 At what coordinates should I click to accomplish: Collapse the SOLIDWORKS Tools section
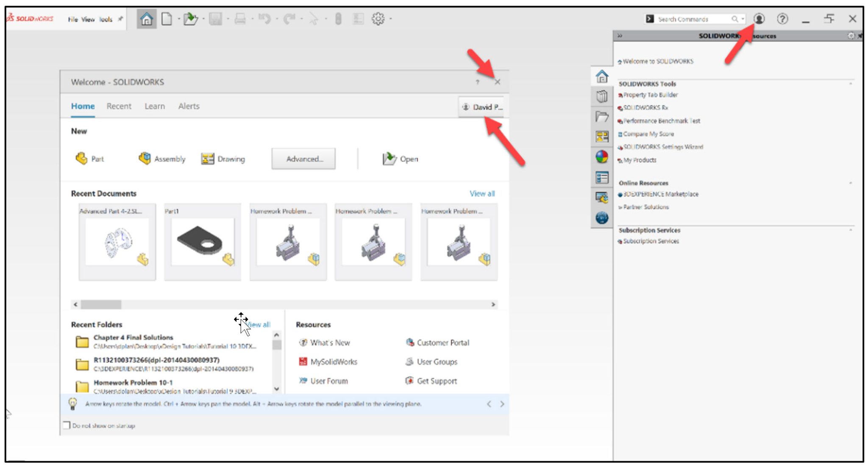pos(852,84)
